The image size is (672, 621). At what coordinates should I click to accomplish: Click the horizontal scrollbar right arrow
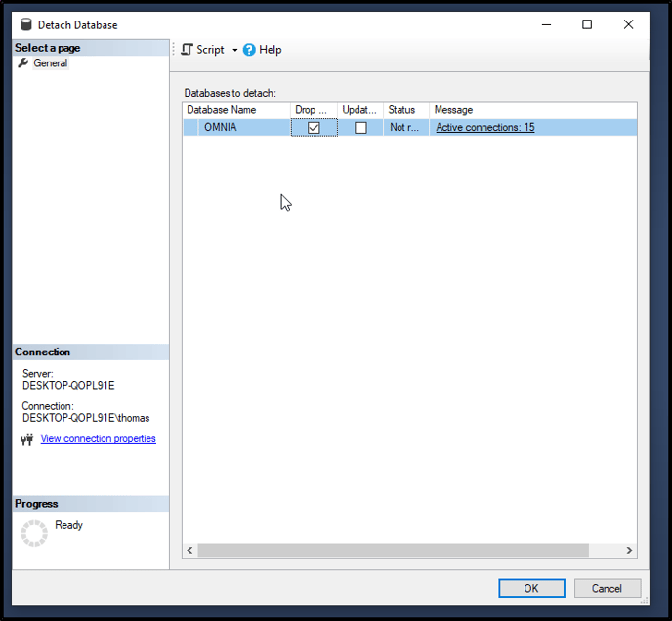click(x=629, y=550)
